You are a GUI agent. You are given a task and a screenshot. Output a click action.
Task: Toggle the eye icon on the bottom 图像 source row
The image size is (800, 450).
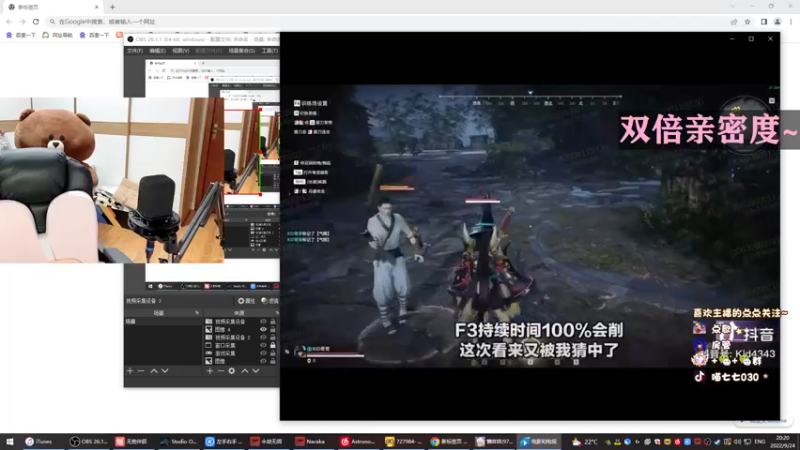click(263, 361)
